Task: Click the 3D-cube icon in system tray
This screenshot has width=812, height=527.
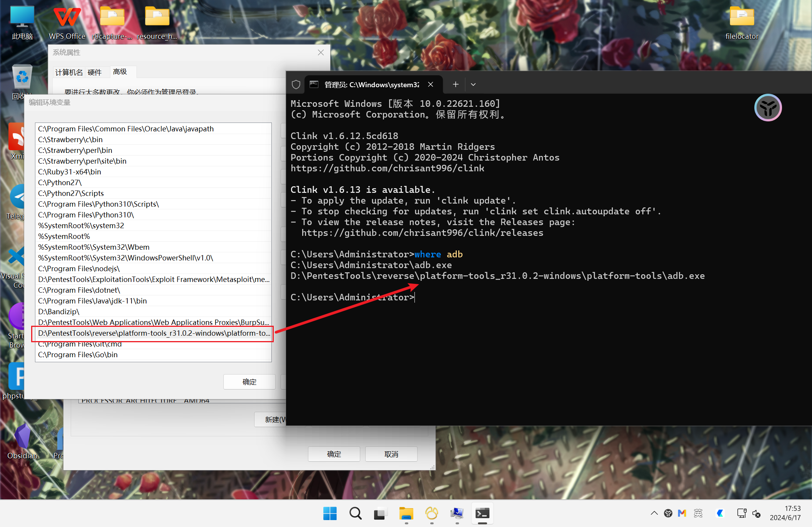Action: [668, 513]
